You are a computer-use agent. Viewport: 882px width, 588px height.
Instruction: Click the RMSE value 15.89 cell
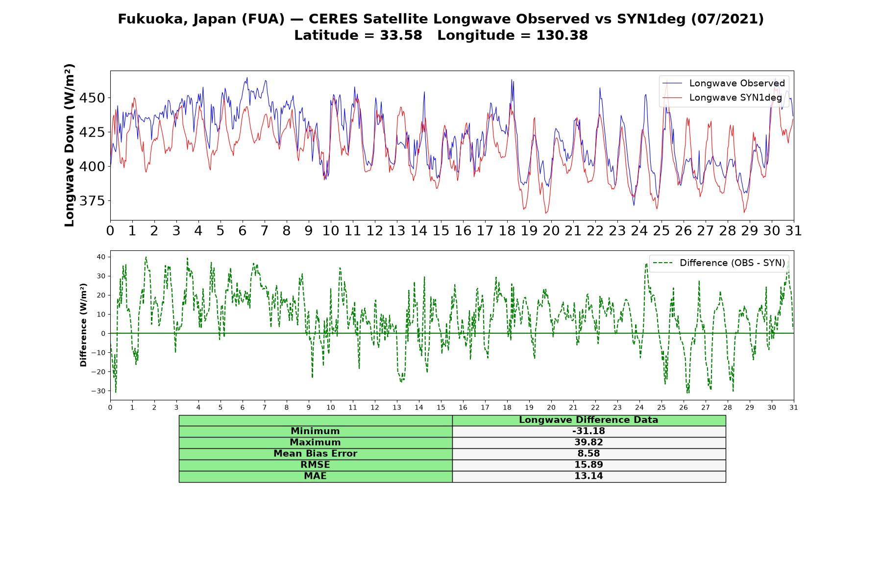tap(589, 465)
